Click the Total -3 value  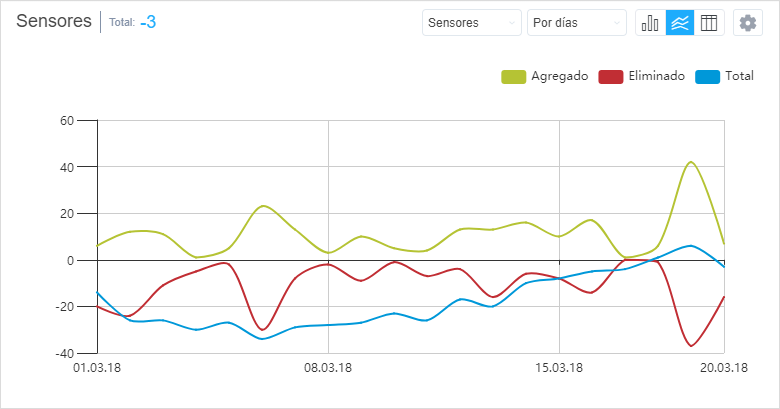148,22
